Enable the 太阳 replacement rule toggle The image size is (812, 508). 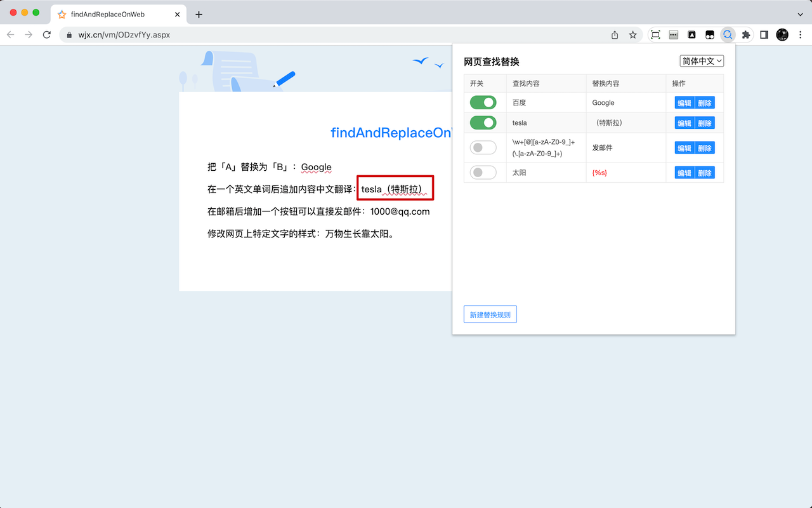pos(483,172)
